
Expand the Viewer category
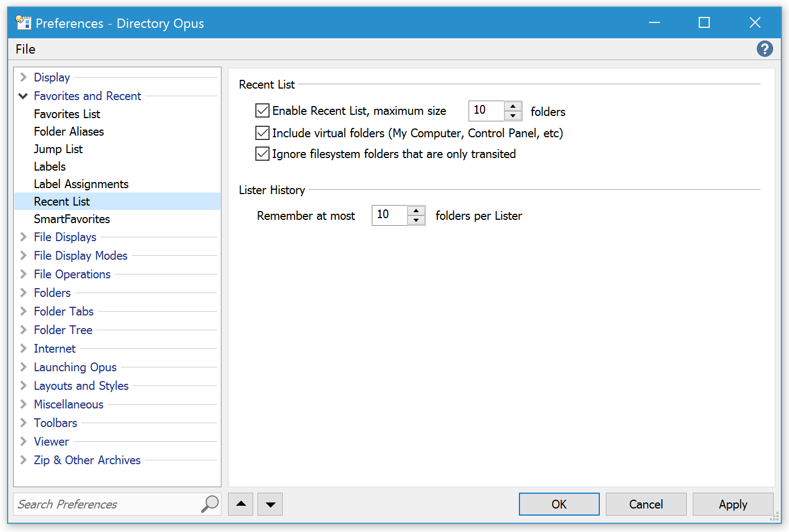point(24,441)
